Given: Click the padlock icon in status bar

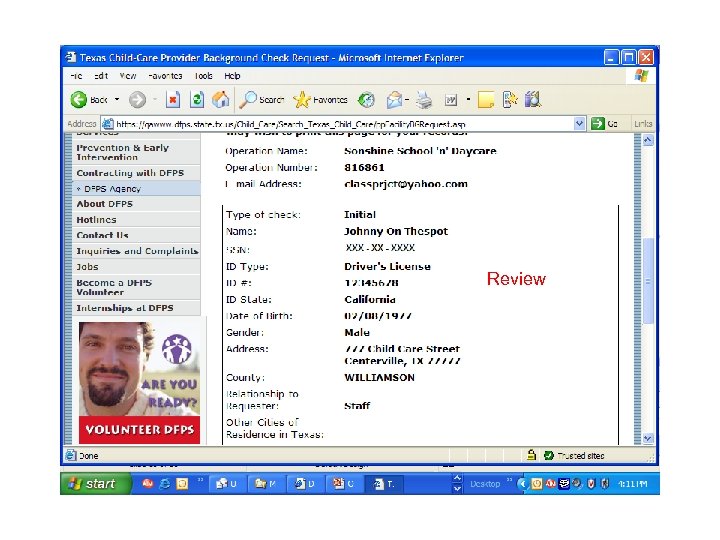Looking at the screenshot, I should pos(531,455).
